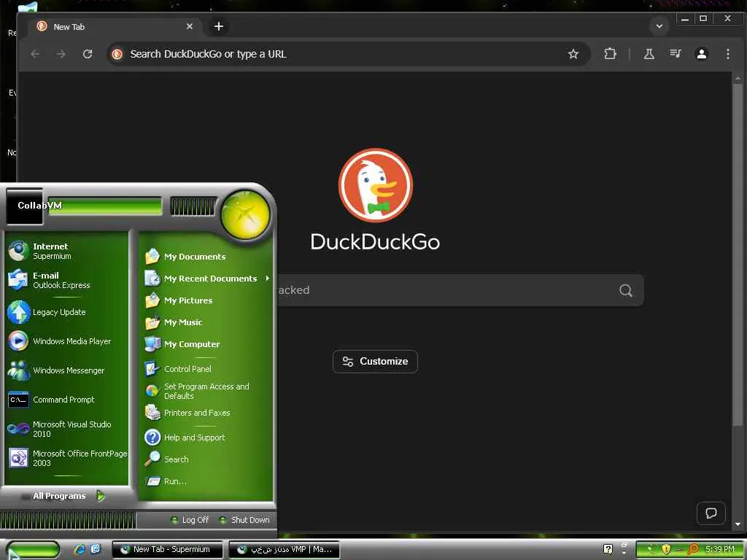
Task: Click Shut Down button
Action: 244,520
